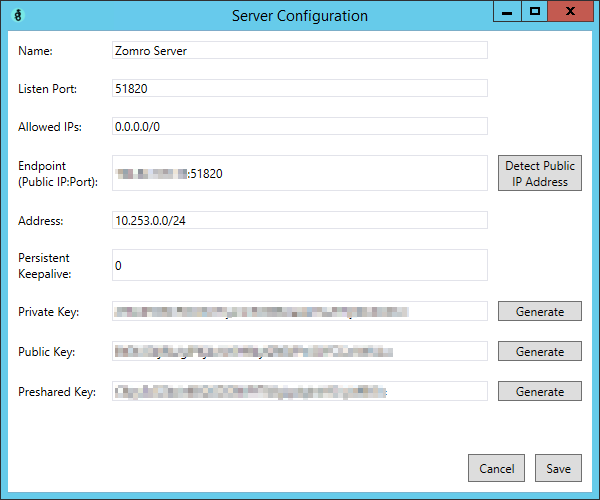
Task: Click the app icon in title bar
Action: (18, 15)
